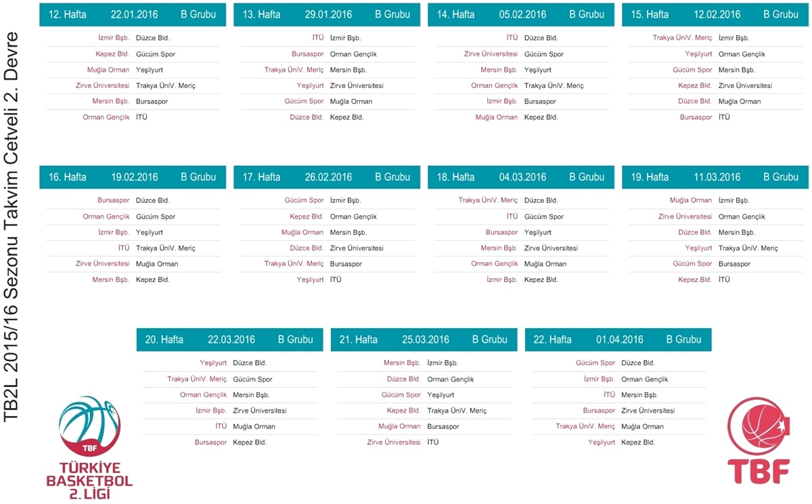Select the 13. Hafta header
The height and width of the screenshot is (504, 812).
pyautogui.click(x=258, y=14)
